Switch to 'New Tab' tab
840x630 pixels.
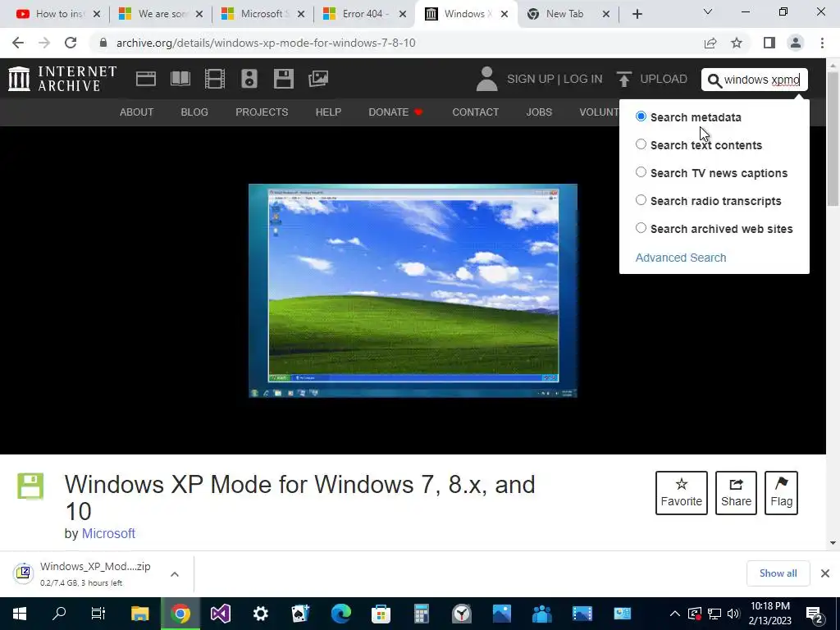point(568,14)
